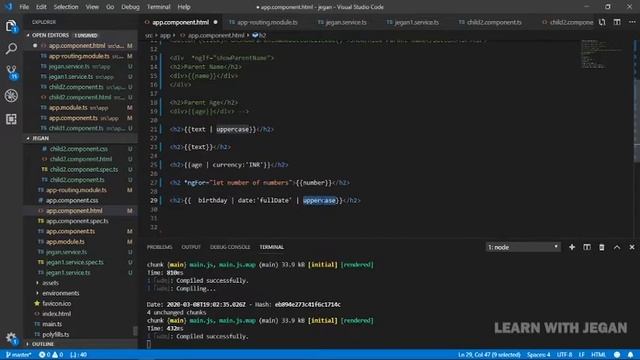Change end of line sequence LF
The image size is (640, 360).
[x=582, y=355]
